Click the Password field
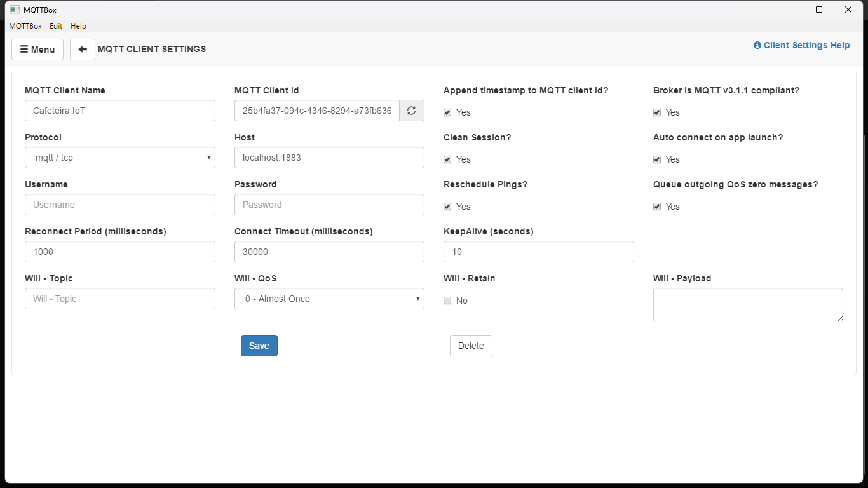The height and width of the screenshot is (488, 868). pyautogui.click(x=329, y=205)
